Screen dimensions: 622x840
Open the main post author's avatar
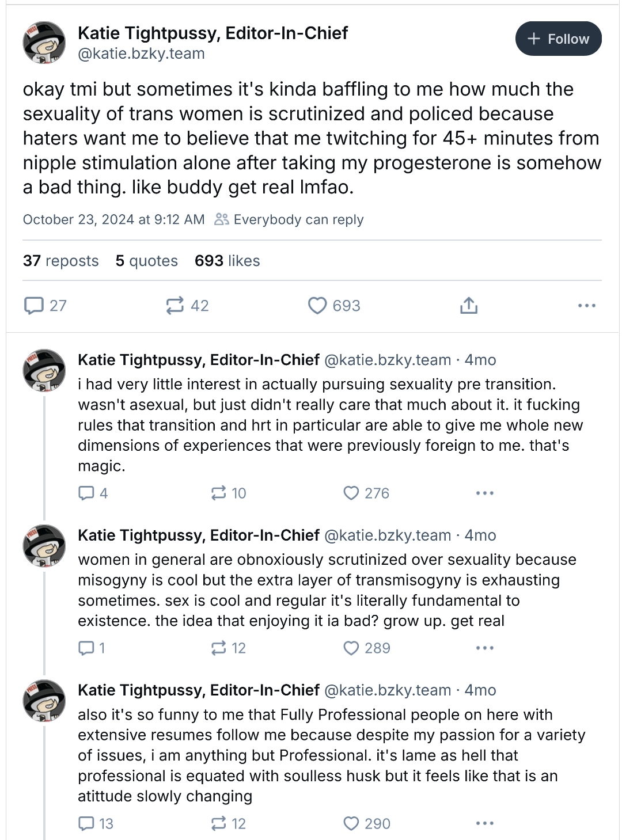[x=44, y=42]
